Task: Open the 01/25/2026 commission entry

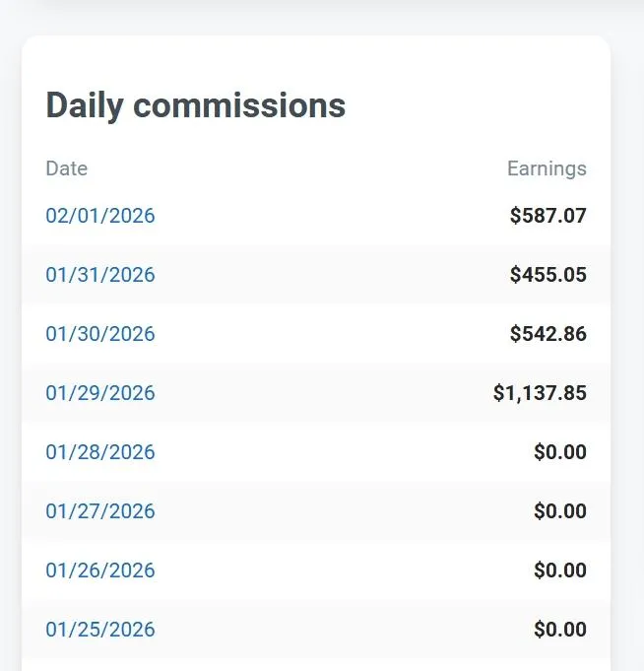Action: pos(100,630)
